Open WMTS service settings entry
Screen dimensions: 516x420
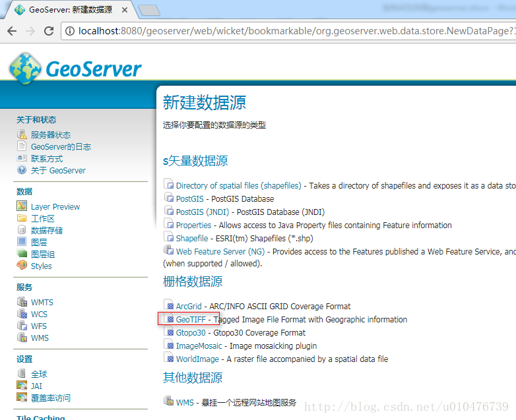[42, 302]
